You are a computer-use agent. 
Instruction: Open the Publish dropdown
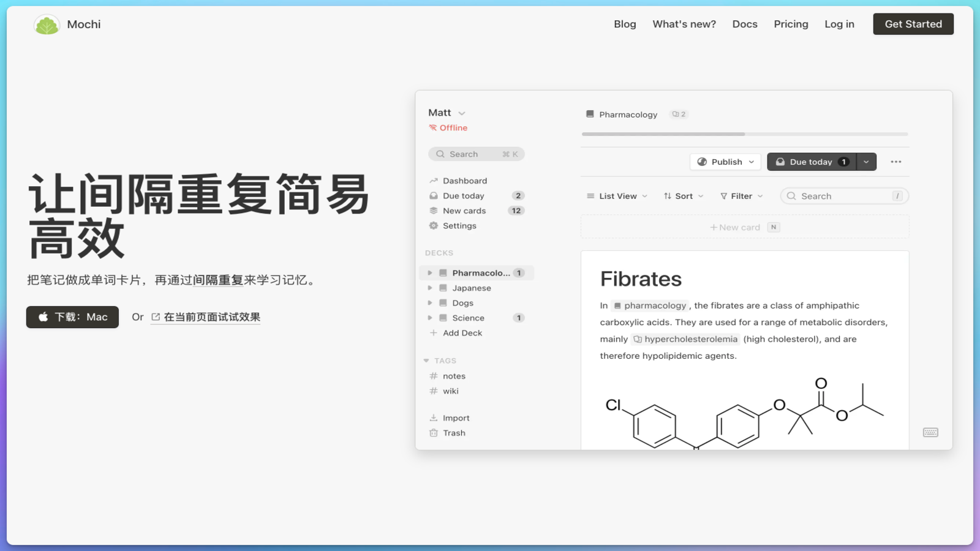(726, 162)
